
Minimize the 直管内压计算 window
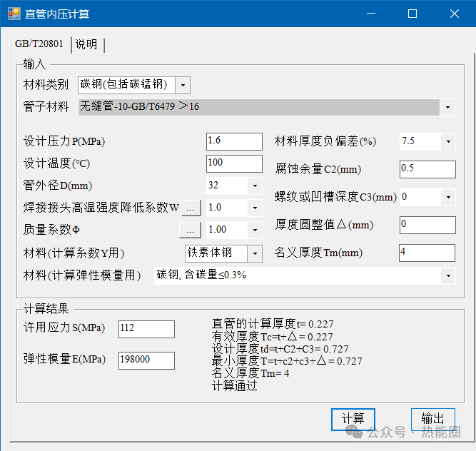pyautogui.click(x=371, y=14)
